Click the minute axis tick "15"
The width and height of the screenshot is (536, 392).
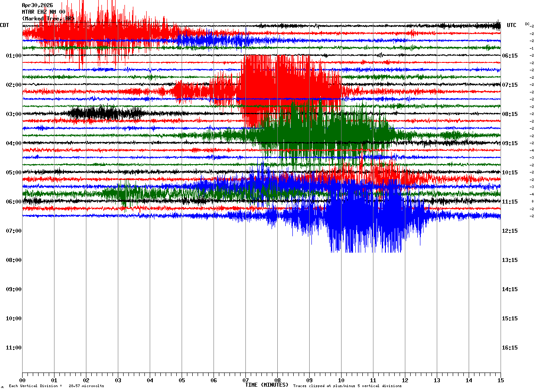point(501,380)
